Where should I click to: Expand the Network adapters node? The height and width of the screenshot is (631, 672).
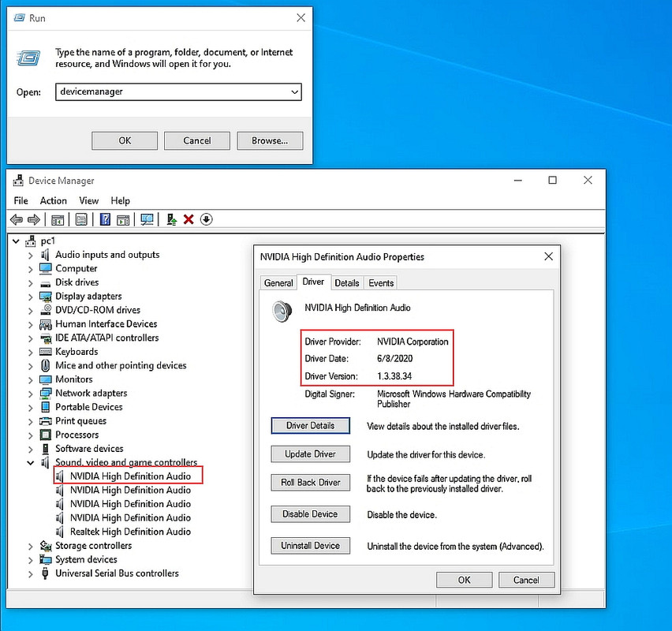coord(30,394)
